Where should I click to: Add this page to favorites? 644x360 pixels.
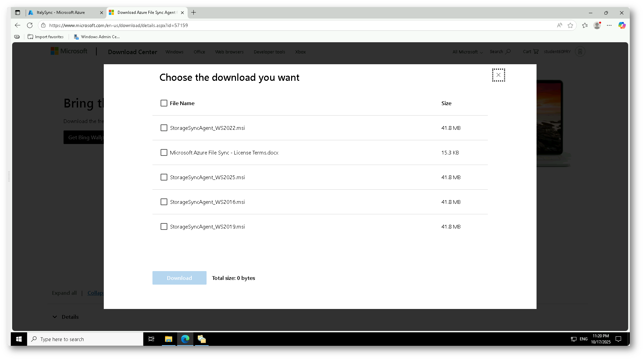(x=570, y=25)
